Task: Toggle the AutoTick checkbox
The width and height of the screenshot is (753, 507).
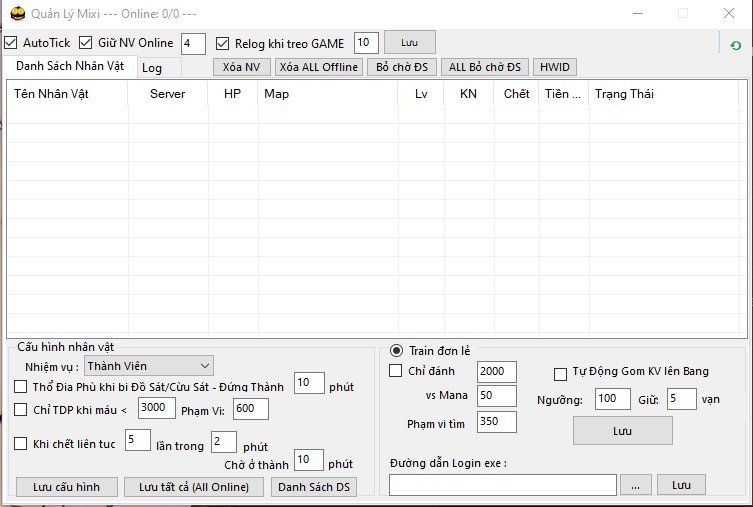Action: (11, 43)
